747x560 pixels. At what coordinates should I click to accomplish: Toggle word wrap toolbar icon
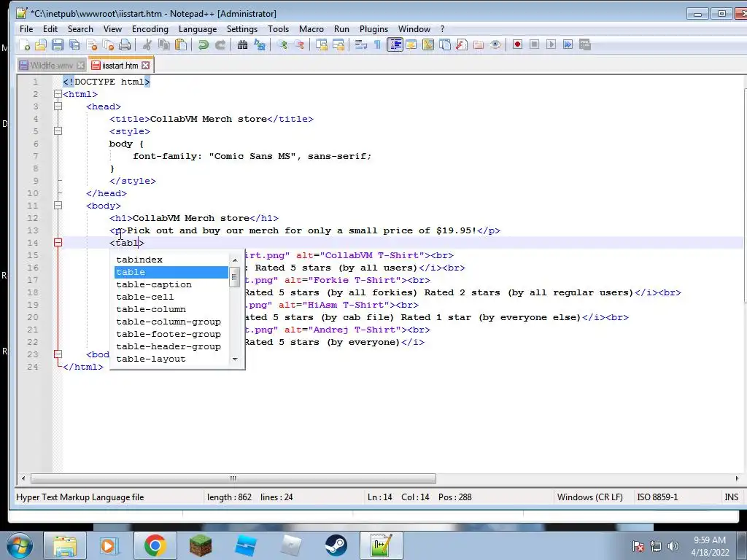pyautogui.click(x=360, y=44)
